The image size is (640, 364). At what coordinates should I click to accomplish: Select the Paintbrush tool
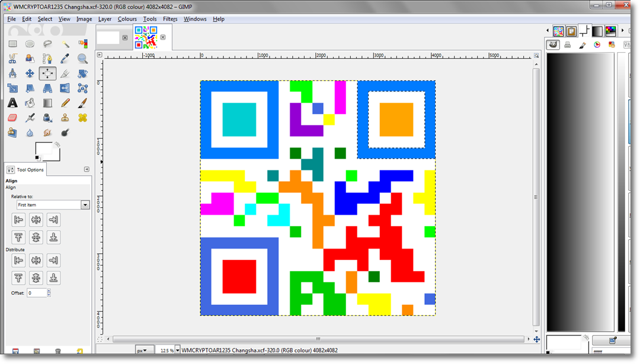(82, 103)
